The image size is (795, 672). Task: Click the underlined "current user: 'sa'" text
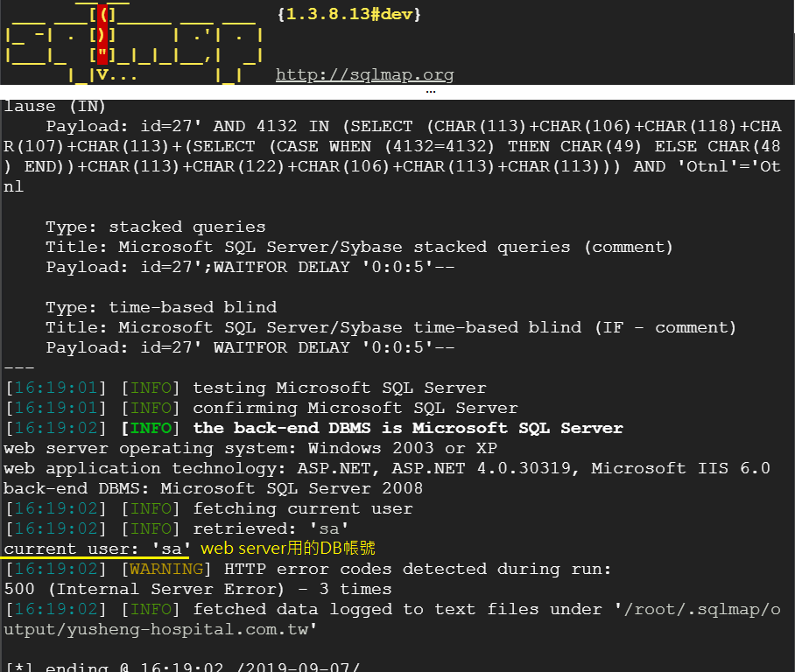[97, 549]
